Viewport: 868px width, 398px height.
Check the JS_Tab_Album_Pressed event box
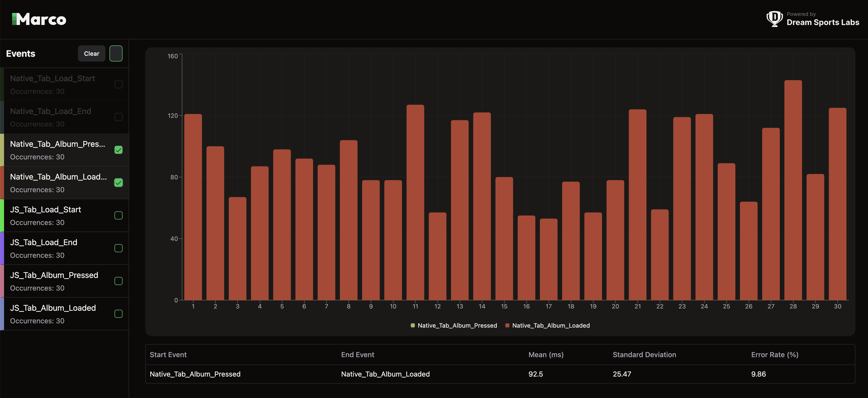pos(118,281)
